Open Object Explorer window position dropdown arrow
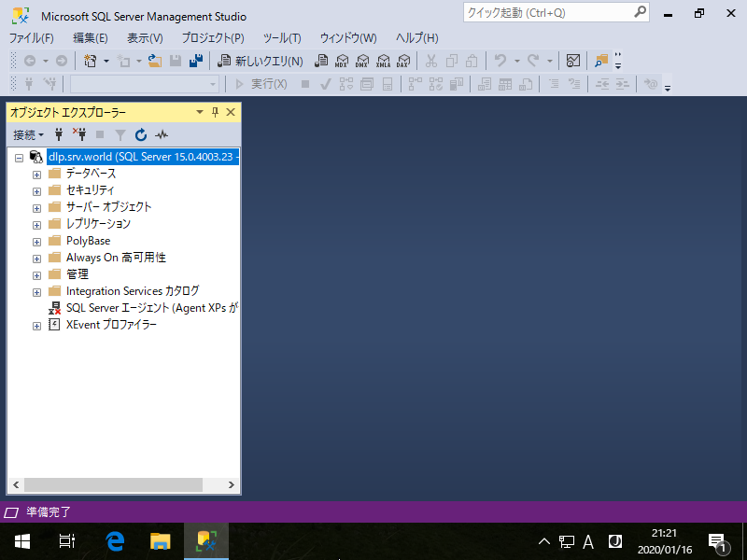This screenshot has width=747, height=560. (x=200, y=112)
